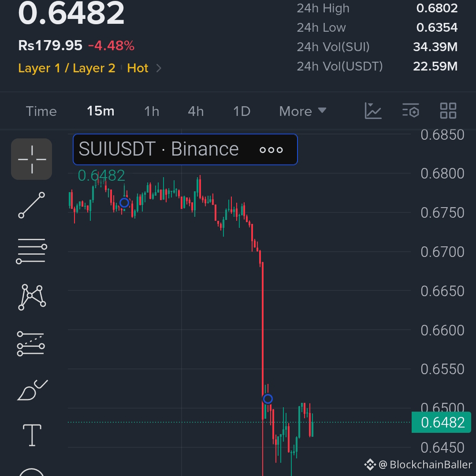Select the 1h interval tab
Screen dimensions: 476x476
click(x=152, y=112)
